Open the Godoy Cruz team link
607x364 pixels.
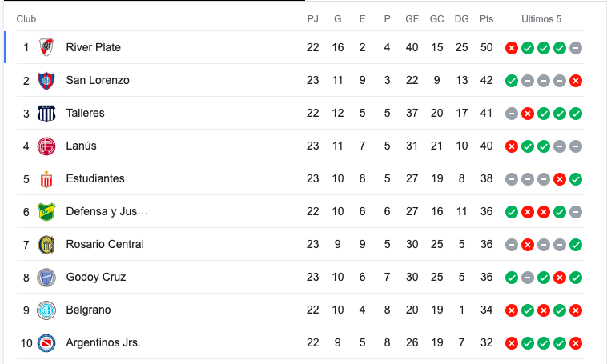[x=96, y=277]
